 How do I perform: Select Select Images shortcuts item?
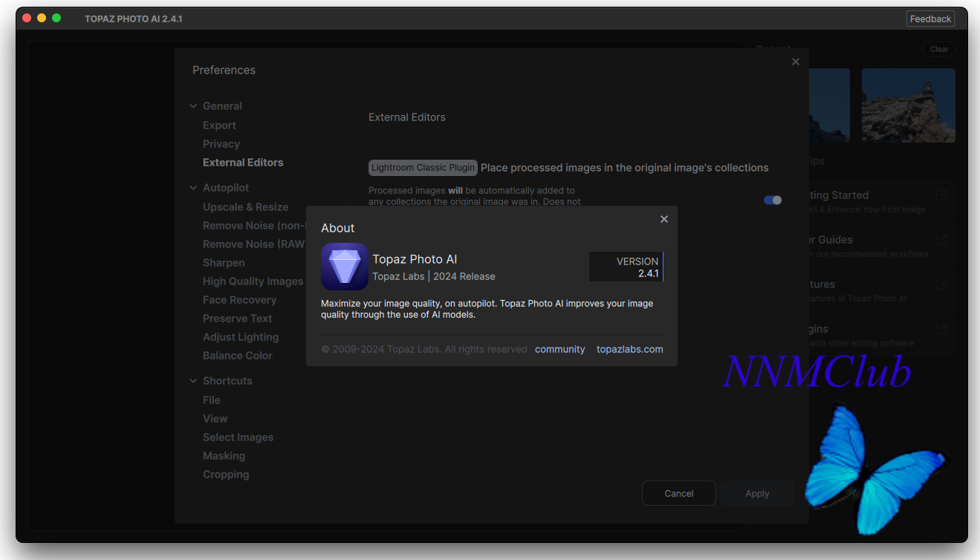[238, 437]
